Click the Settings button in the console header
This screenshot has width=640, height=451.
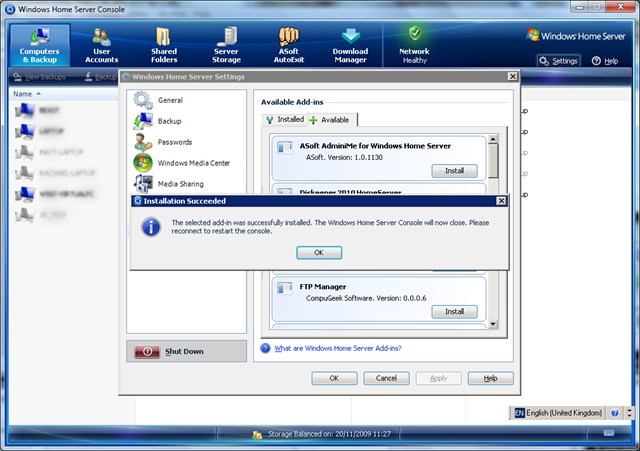[558, 61]
